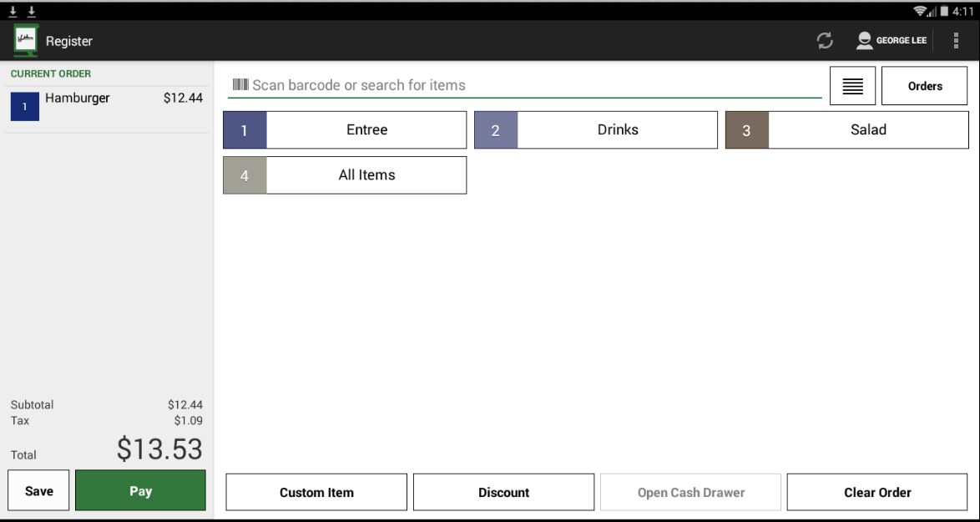Open the George Lee user profile

point(892,41)
